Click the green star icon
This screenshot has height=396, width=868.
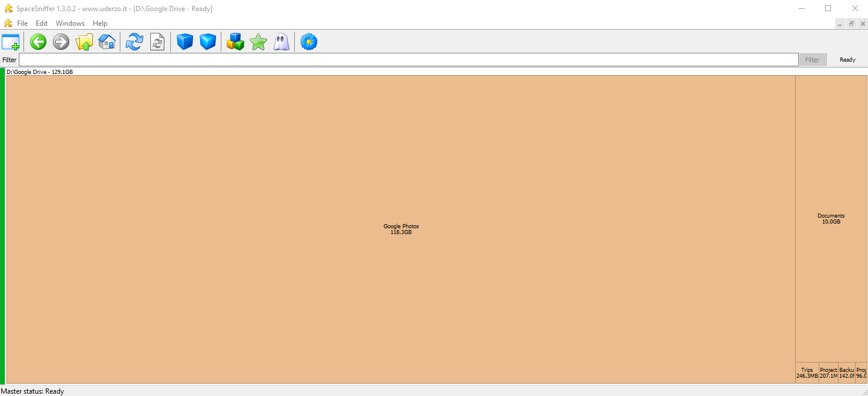[x=258, y=42]
